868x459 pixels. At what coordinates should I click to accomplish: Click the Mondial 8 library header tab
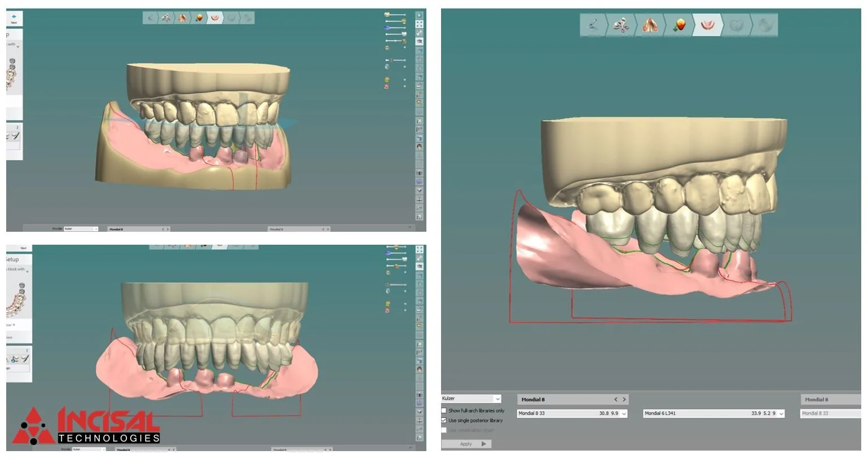[829, 399]
